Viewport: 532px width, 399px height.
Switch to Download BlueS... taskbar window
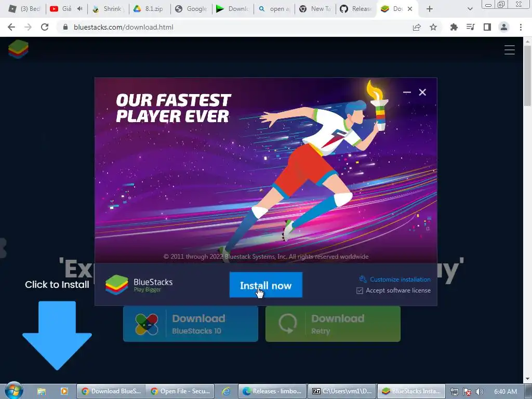[x=111, y=391]
